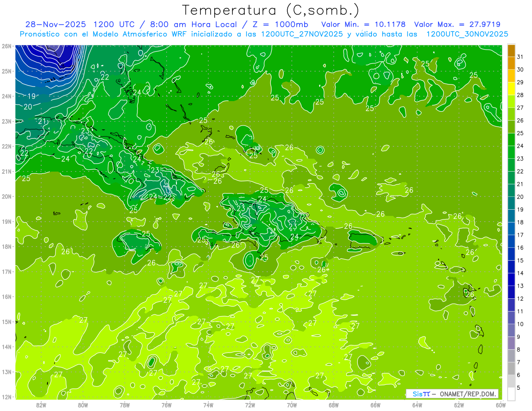532x411 pixels.
Task: Click the 19N latitude axis label
Action: [7, 222]
